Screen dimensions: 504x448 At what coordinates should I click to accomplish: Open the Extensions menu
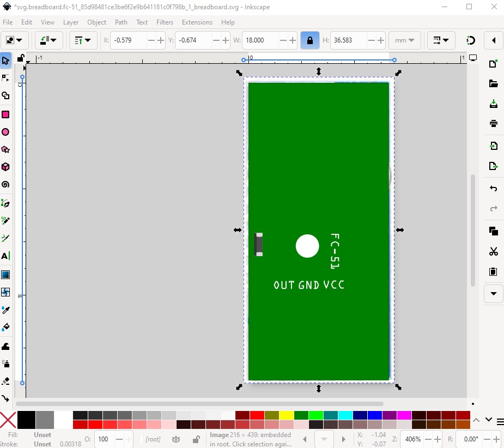tap(197, 22)
